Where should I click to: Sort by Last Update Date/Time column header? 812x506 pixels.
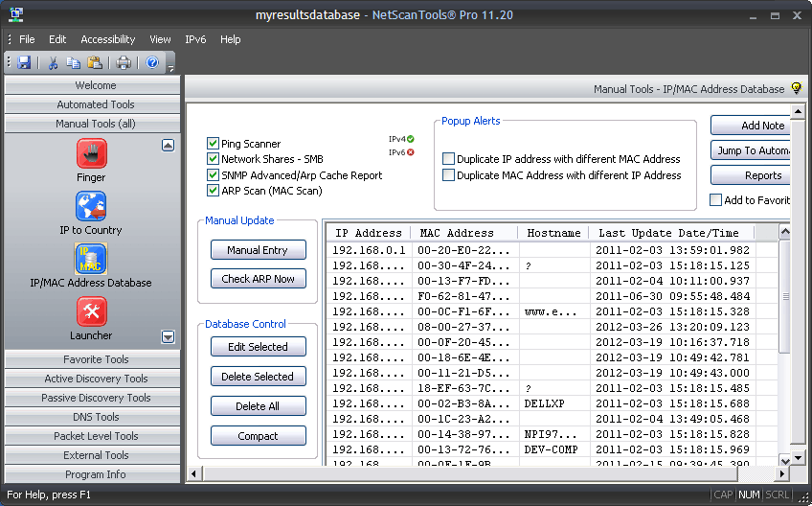[671, 233]
